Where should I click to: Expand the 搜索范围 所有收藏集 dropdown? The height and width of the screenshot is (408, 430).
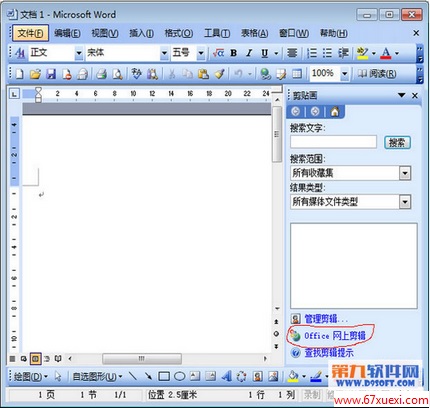(x=405, y=173)
